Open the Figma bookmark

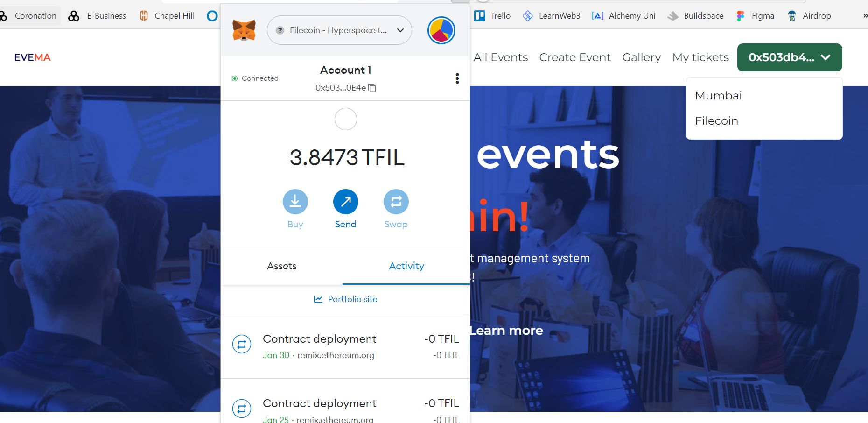(755, 16)
